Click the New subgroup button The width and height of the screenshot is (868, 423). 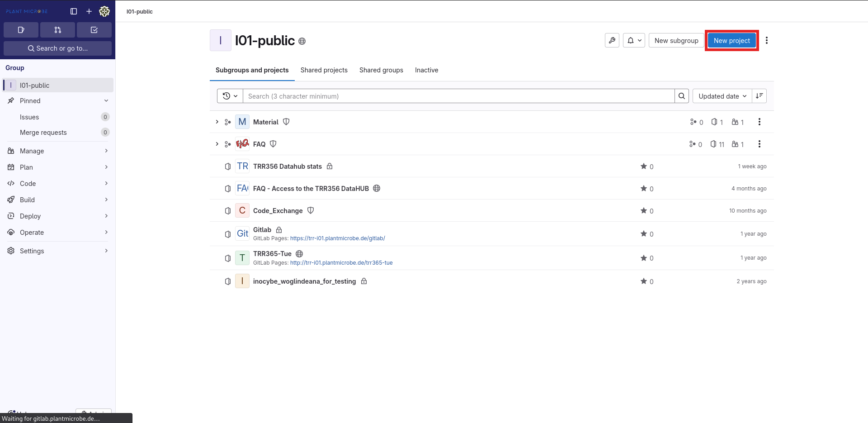pos(676,40)
